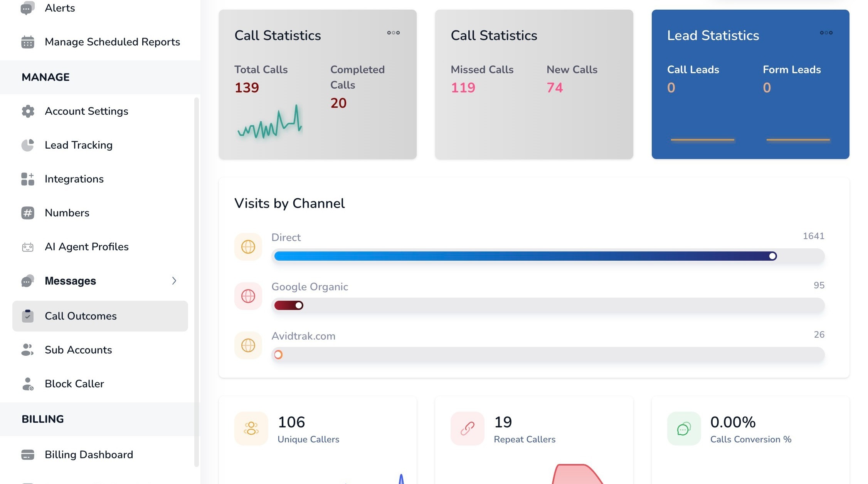Click the Messages speech bubble icon
Screen dimensions: 868x484
coord(27,281)
